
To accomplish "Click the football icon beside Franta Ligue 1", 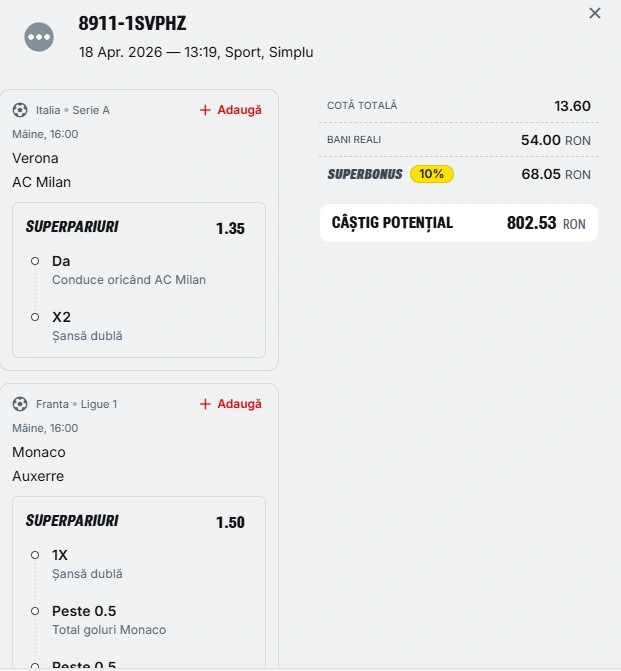I will point(20,404).
